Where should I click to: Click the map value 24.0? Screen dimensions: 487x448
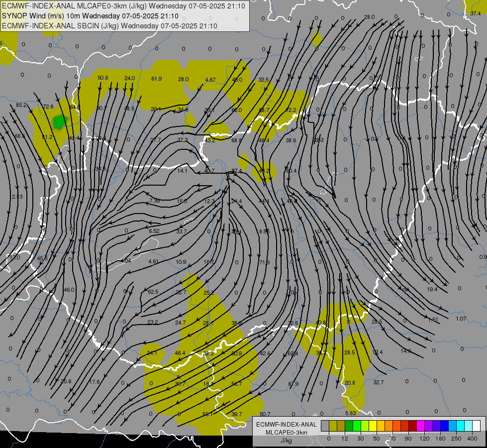129,78
